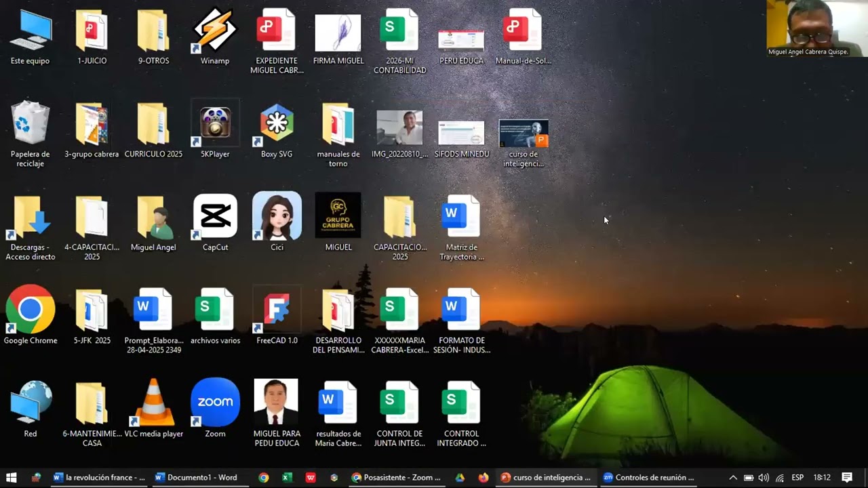Select the EXPEDIENTE MIGUEL CABR... file
The width and height of the screenshot is (868, 488).
coord(277,42)
